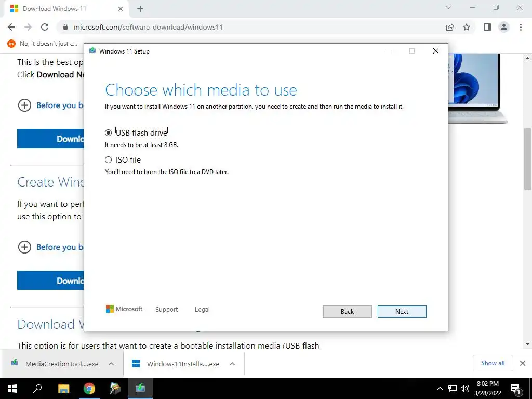
Task: Click the Next button in Setup
Action: [402, 312]
